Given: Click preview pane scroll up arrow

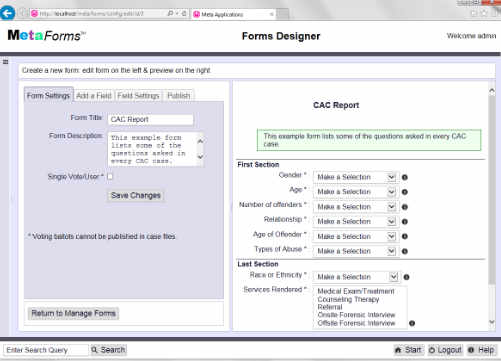Looking at the screenshot, I should pyautogui.click(x=492, y=91).
